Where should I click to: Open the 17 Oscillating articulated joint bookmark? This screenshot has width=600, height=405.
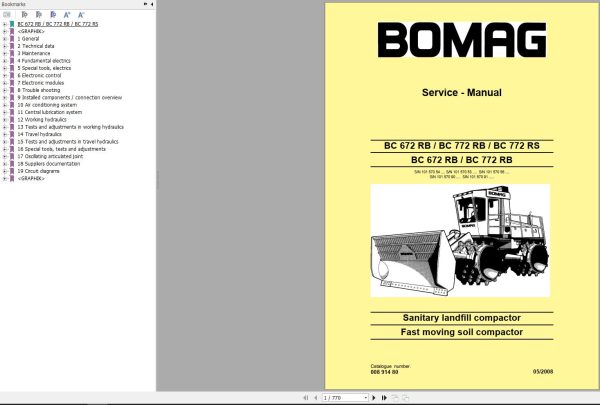point(50,156)
